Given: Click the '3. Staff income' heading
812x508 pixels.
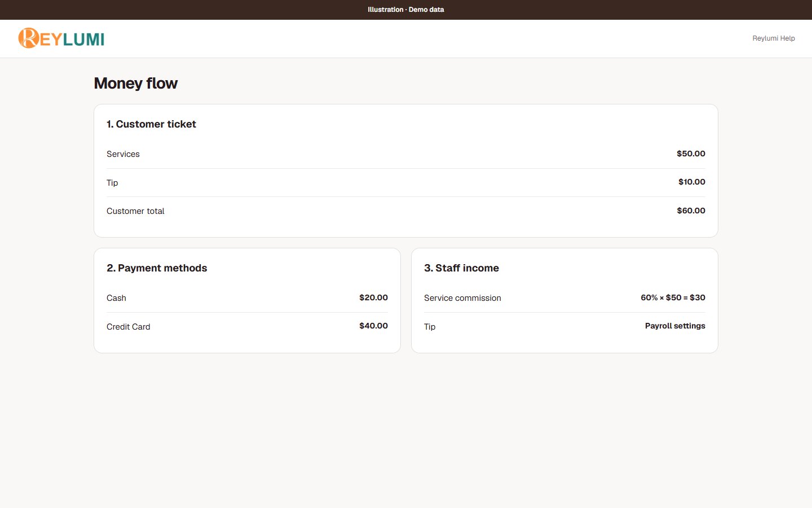Looking at the screenshot, I should click(461, 268).
